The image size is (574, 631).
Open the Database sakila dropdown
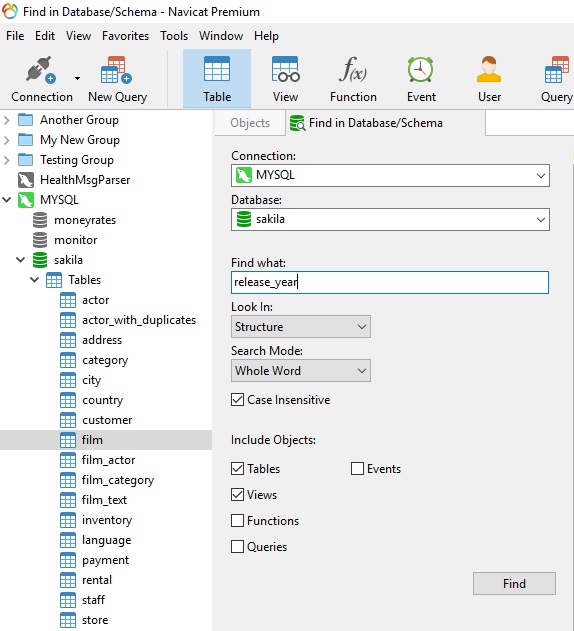[x=390, y=219]
